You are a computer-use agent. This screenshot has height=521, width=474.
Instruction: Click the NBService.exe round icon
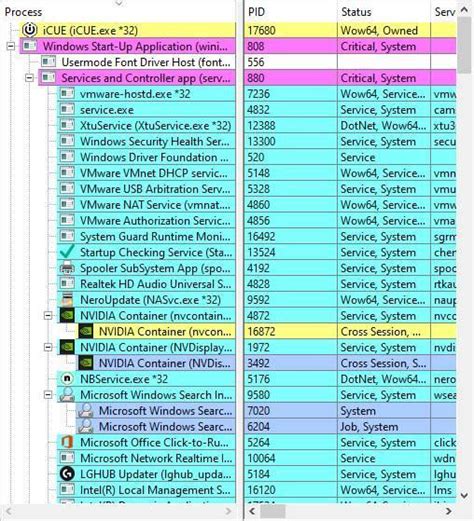coord(67,379)
